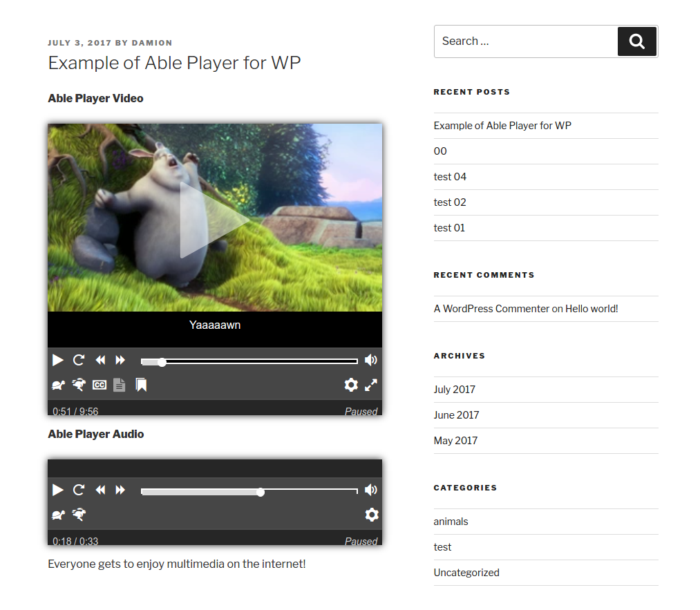Image resolution: width=700 pixels, height=610 pixels.
Task: Focus the Search input field
Action: (x=526, y=41)
